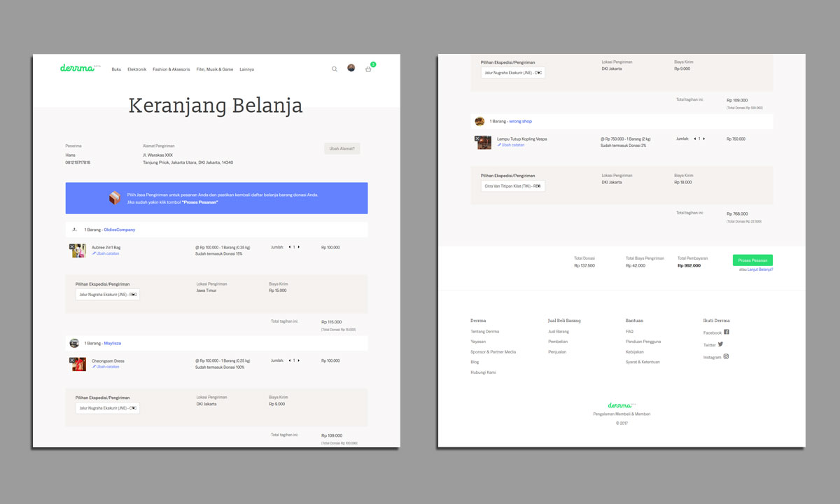Click the green Proses Pesanan button
840x504 pixels.
point(752,260)
